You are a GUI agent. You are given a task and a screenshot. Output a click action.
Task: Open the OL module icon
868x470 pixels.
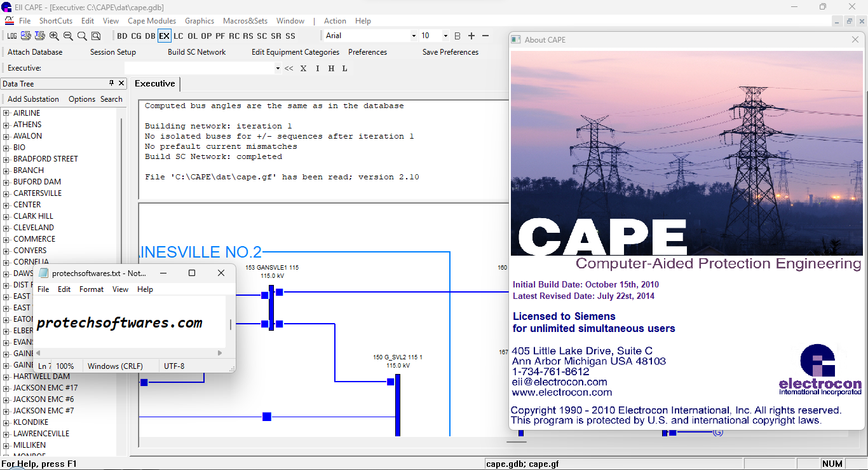[193, 36]
